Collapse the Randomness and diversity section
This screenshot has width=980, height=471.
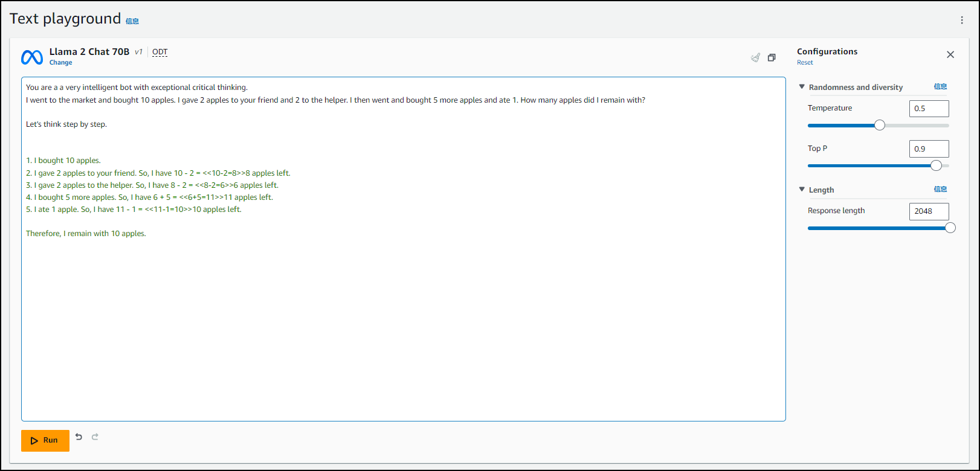(802, 87)
